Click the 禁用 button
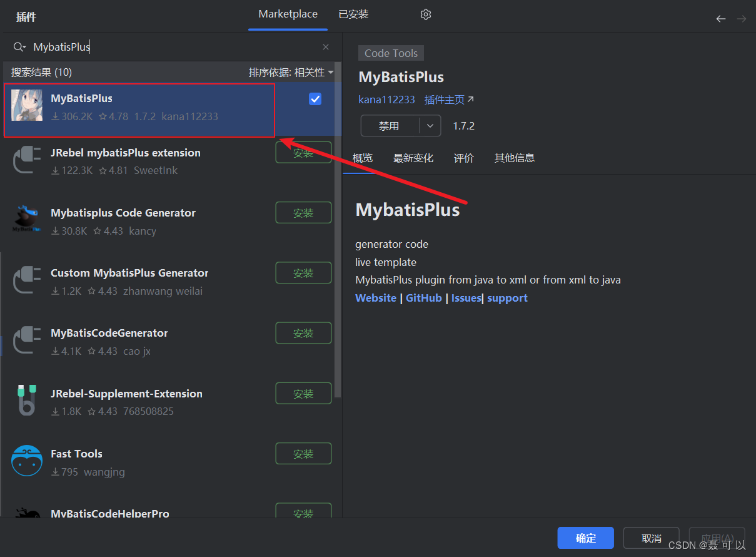This screenshot has height=557, width=756. [390, 126]
